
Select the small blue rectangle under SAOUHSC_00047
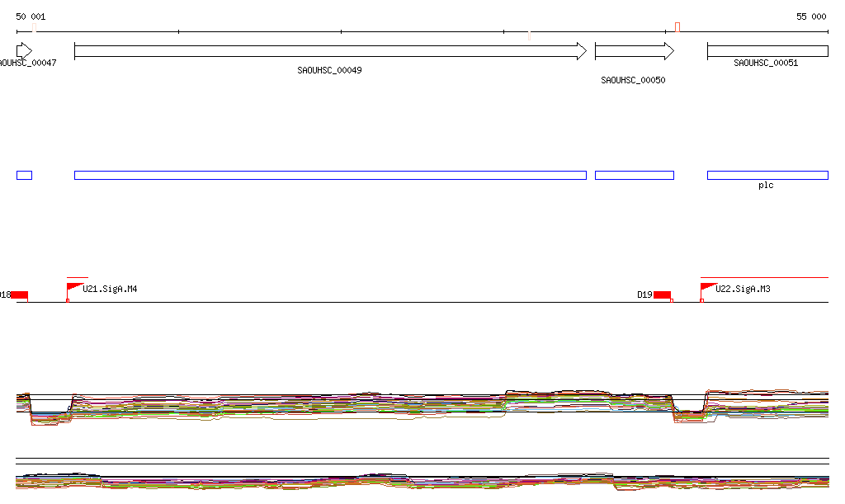[x=24, y=175]
